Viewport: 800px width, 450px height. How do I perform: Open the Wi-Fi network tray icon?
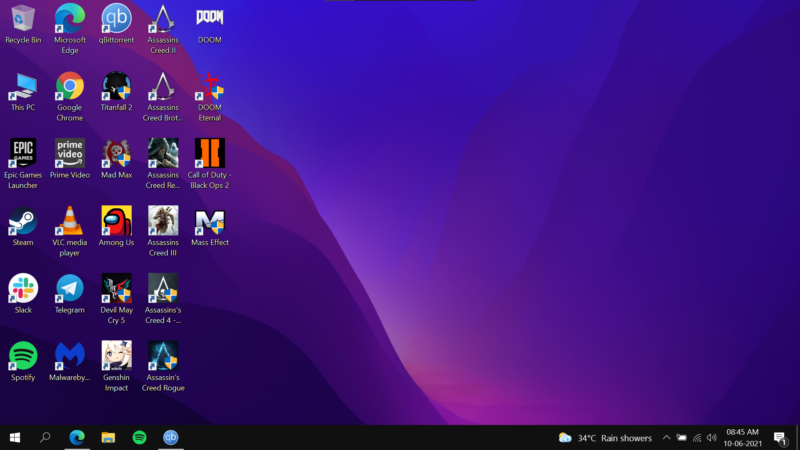coord(697,438)
